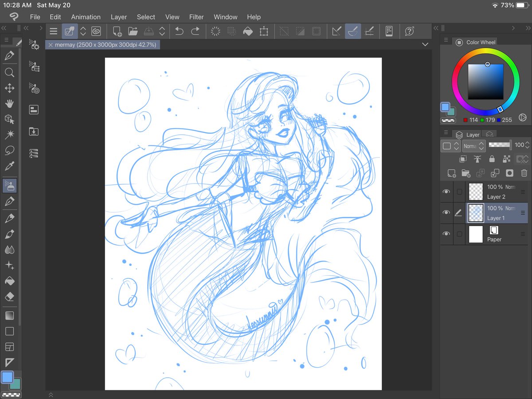The image size is (532, 399).
Task: Select the Hand pan tool
Action: coord(9,104)
